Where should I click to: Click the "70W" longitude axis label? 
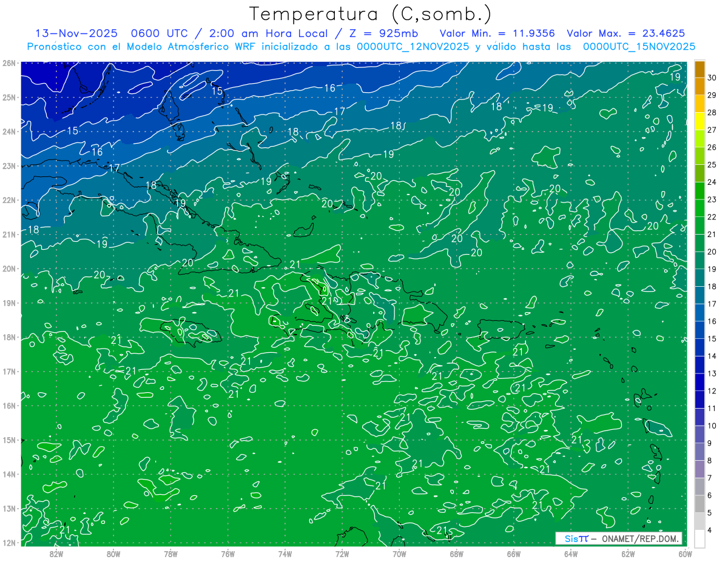click(x=399, y=554)
